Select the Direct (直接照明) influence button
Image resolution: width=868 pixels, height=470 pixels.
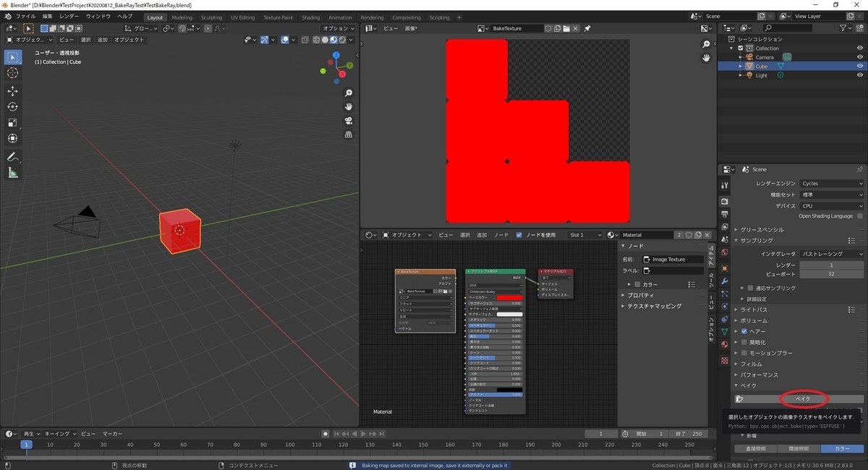tap(755, 449)
